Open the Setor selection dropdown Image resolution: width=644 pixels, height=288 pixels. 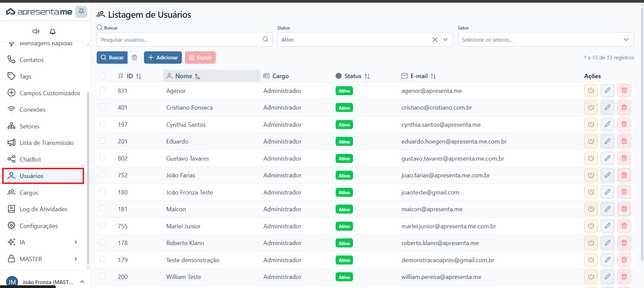coord(546,40)
